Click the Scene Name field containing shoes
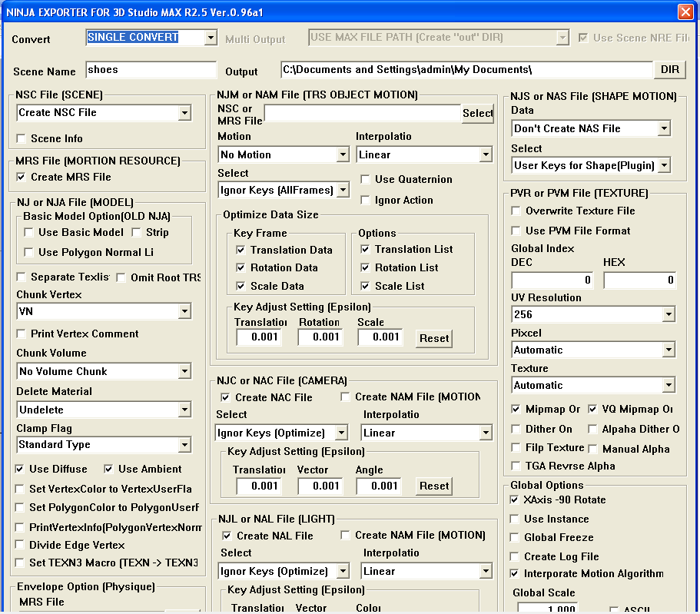Screen dimensions: 700x614 pyautogui.click(x=151, y=70)
